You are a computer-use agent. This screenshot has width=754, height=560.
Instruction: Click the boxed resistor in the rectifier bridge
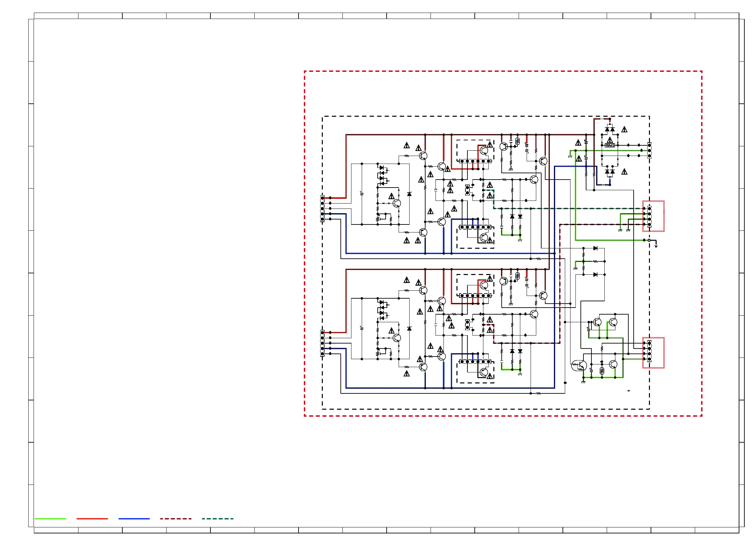click(610, 145)
